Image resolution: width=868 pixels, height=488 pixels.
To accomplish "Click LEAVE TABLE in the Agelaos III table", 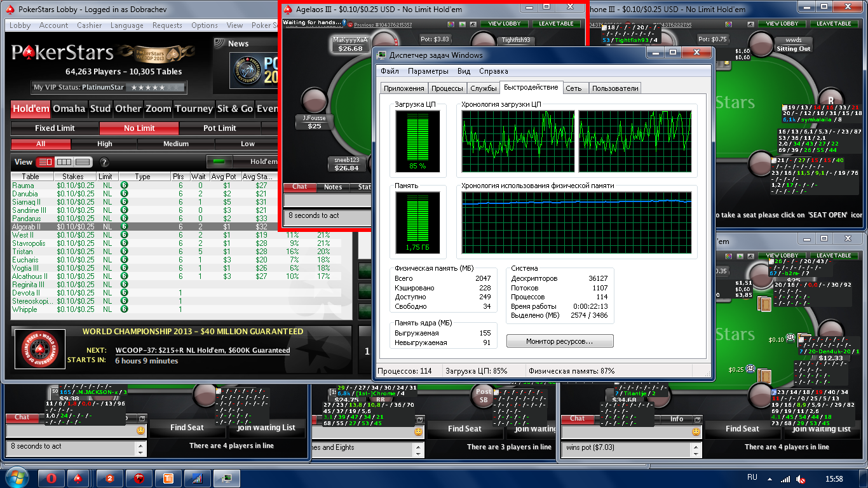I will coord(556,24).
